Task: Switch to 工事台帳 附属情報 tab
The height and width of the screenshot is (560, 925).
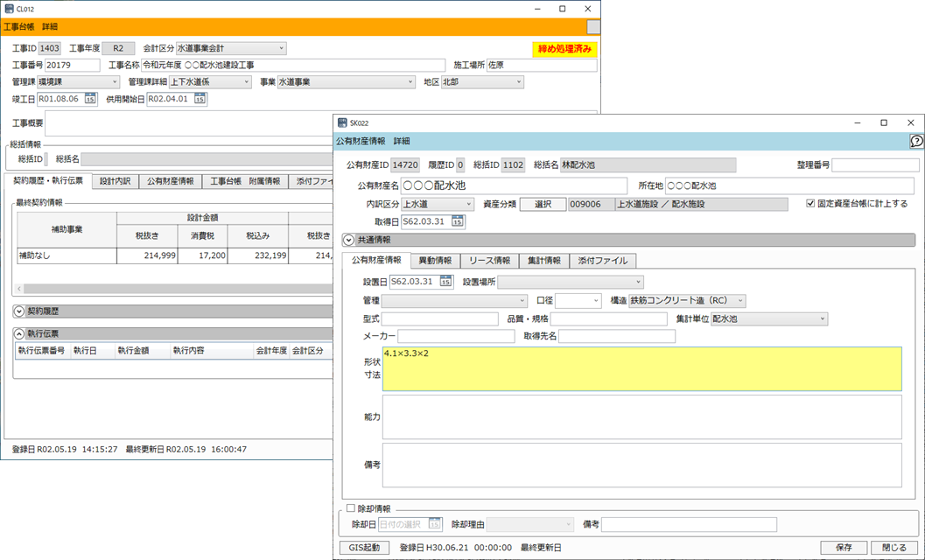Action: click(245, 181)
